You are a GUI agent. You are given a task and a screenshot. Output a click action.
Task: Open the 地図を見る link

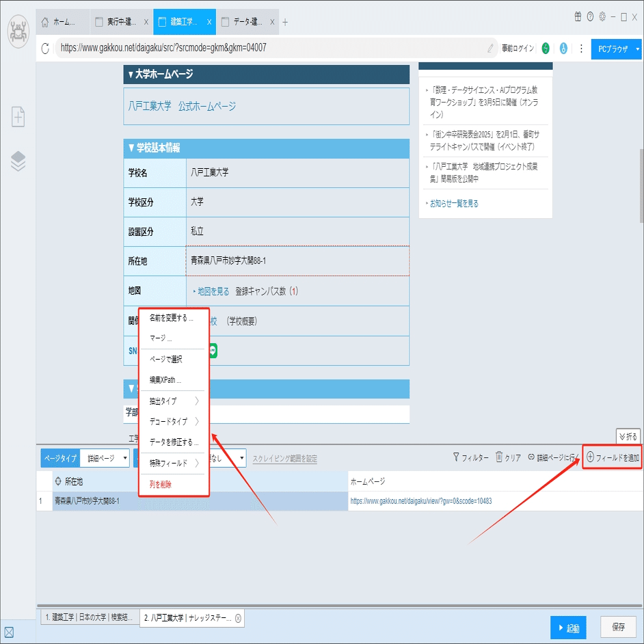[213, 291]
